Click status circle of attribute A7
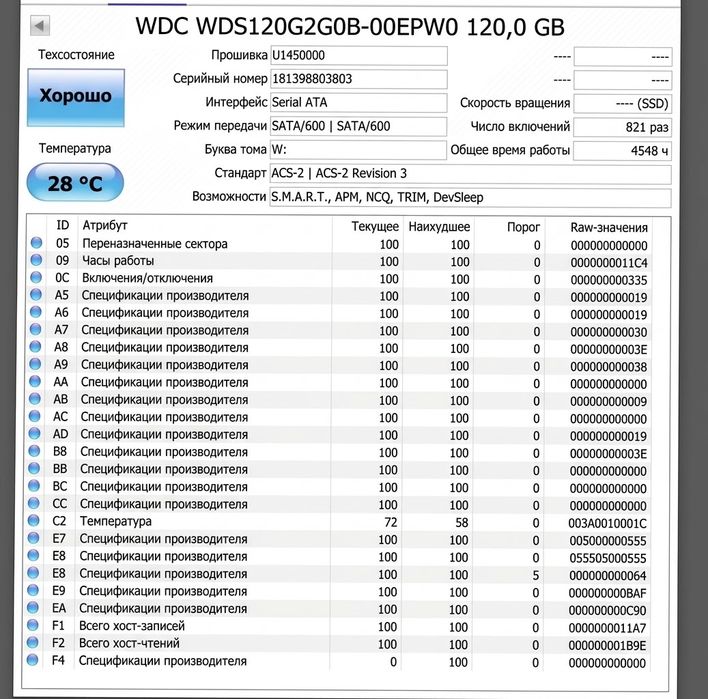The width and height of the screenshot is (708, 699). tap(36, 329)
